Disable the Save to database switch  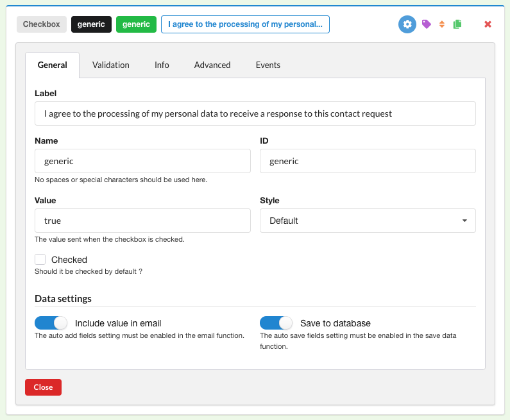276,323
